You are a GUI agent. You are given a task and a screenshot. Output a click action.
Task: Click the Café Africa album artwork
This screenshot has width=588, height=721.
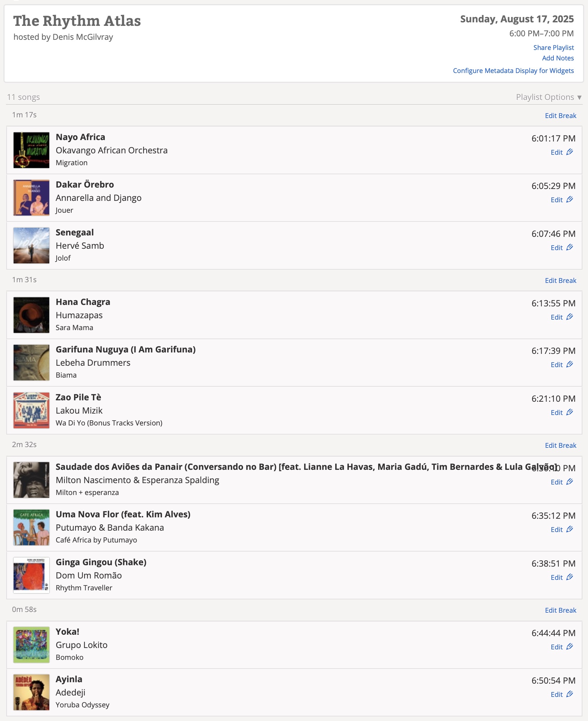pos(31,527)
